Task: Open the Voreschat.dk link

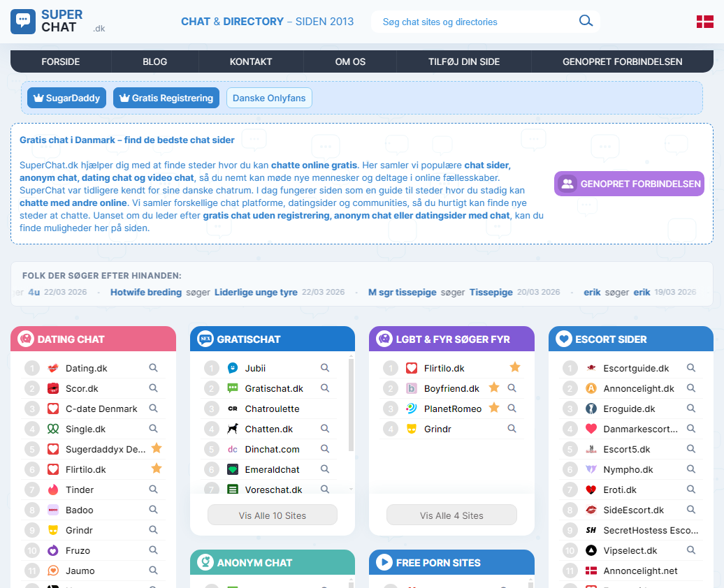Action: tap(273, 490)
